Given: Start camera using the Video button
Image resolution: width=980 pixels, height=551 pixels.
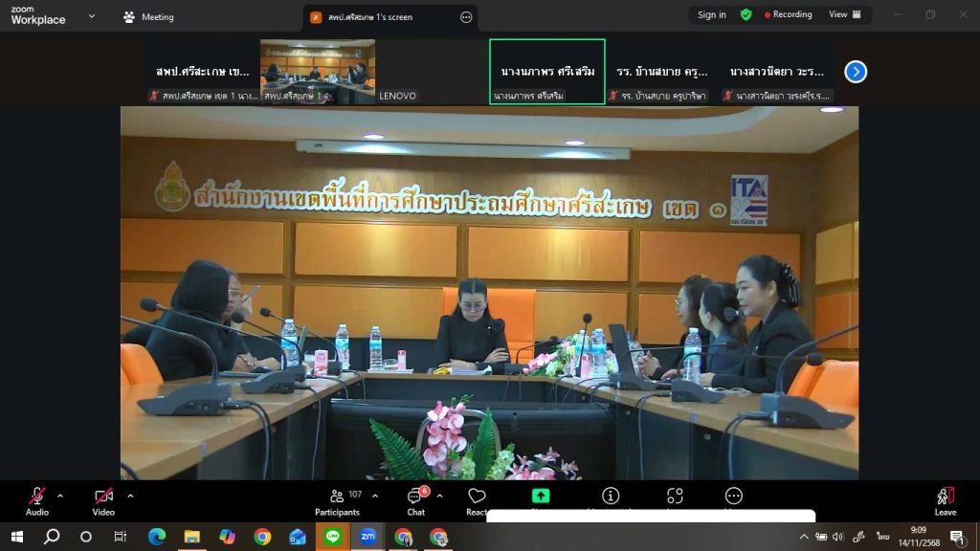Looking at the screenshot, I should [x=103, y=496].
